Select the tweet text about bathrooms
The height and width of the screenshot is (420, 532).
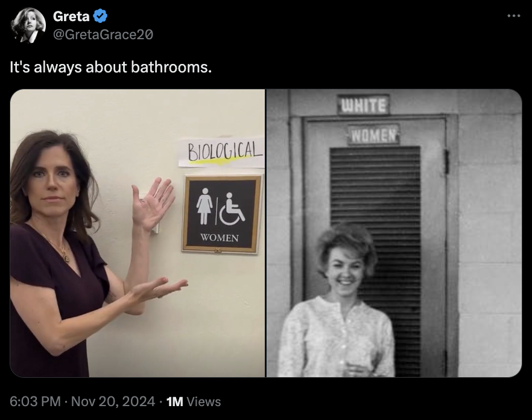(110, 67)
